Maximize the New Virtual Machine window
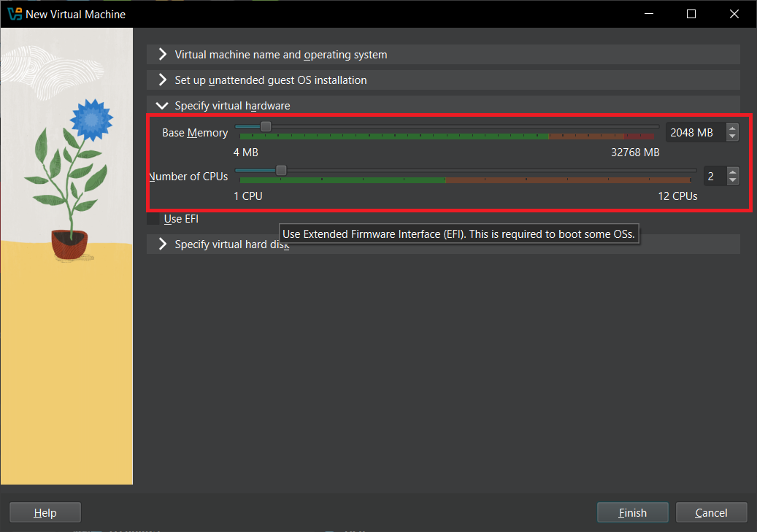This screenshot has height=532, width=757. tap(691, 14)
